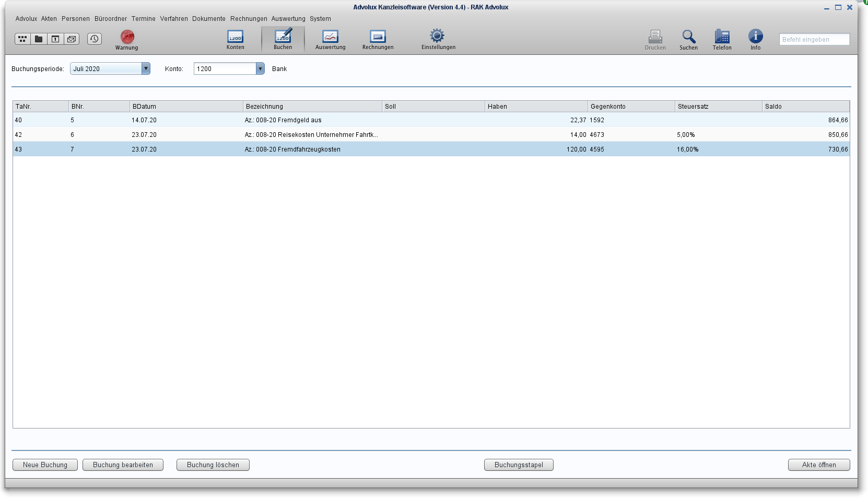Click the Gegenkonto cell 4595
Screen dimensions: 868x498
[x=597, y=149]
